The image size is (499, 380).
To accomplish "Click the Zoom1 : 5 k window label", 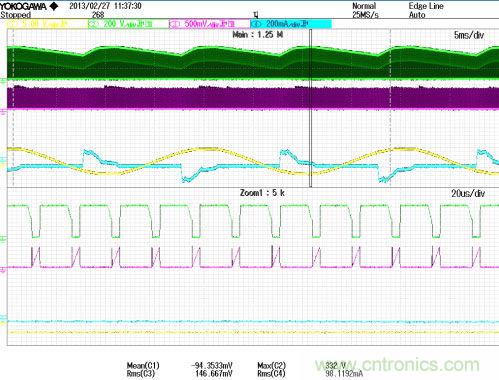I will click(262, 193).
